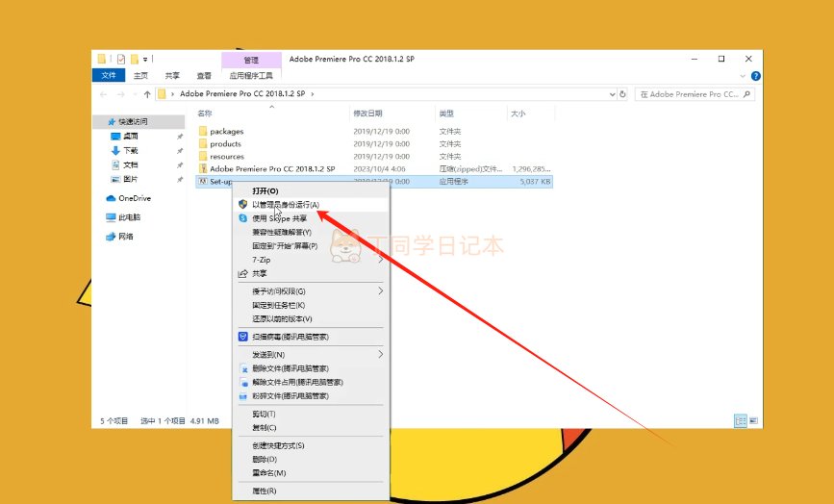The image size is (834, 504).
Task: Select 文档 in the navigation pane
Action: (x=130, y=164)
